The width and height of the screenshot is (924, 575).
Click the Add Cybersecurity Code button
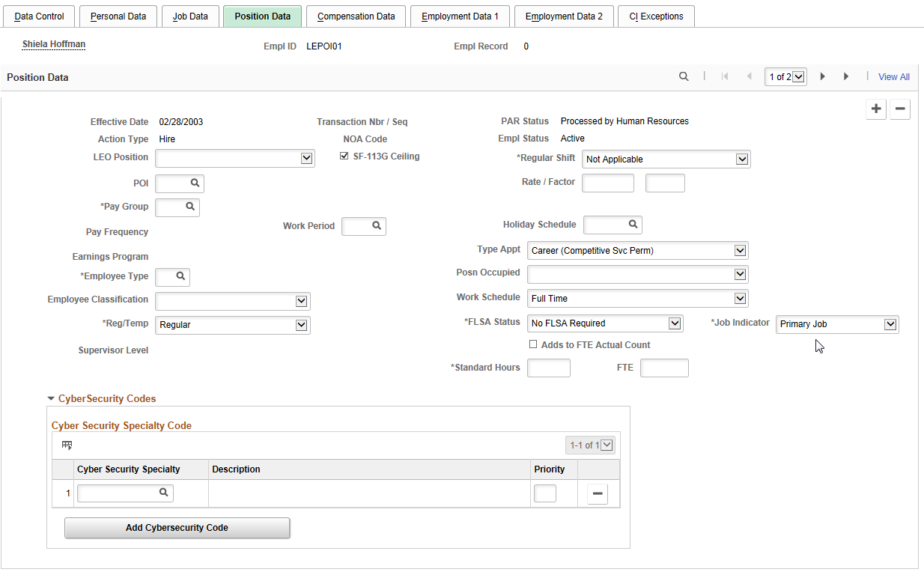coord(177,528)
